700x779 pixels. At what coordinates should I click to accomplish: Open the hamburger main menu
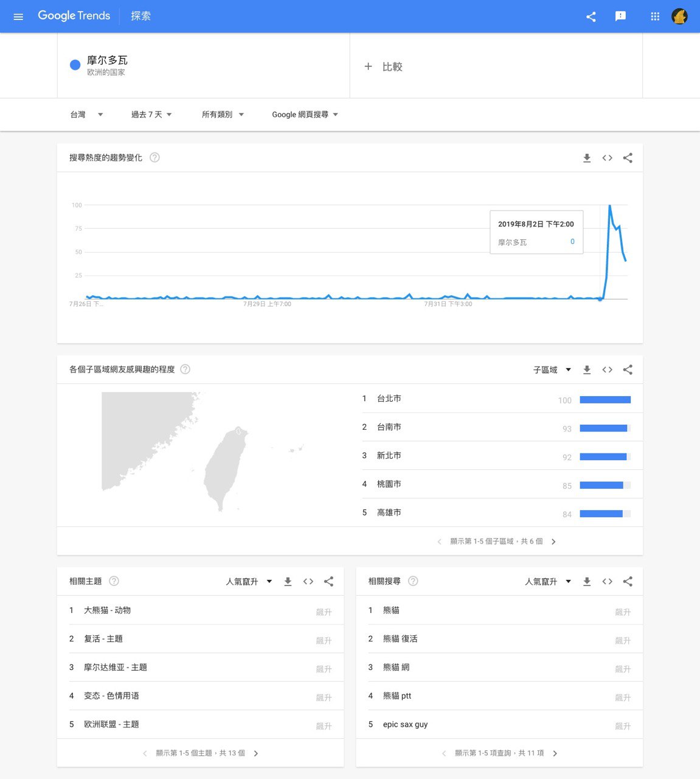pyautogui.click(x=18, y=16)
